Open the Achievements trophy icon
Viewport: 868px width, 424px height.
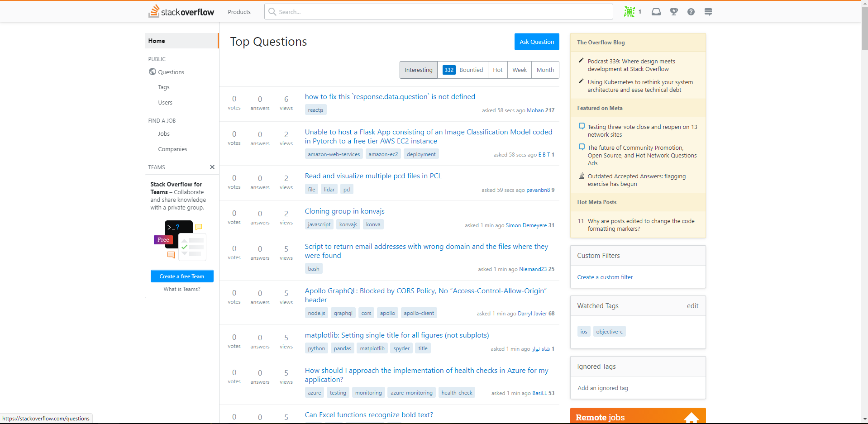tap(674, 12)
